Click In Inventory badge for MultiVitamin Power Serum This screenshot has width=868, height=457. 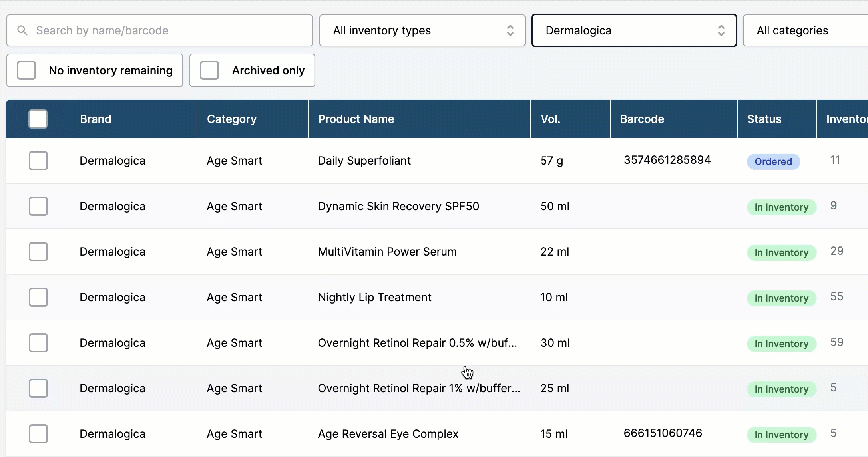(781, 253)
